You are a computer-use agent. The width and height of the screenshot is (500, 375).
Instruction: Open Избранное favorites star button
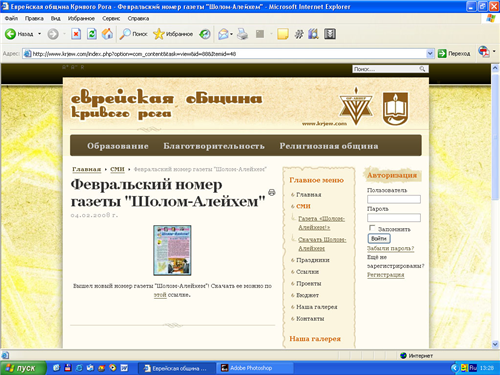click(173, 34)
